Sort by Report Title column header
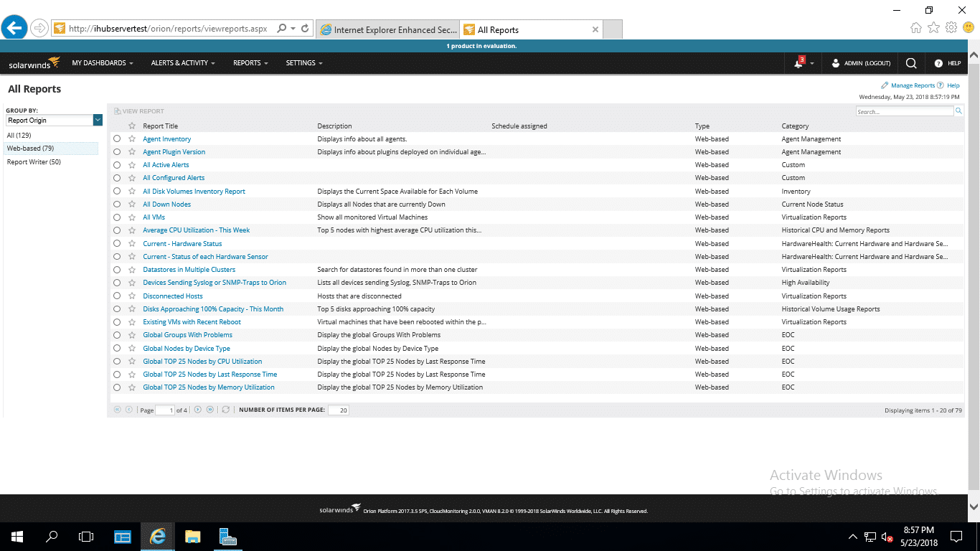This screenshot has height=551, width=980. click(160, 126)
